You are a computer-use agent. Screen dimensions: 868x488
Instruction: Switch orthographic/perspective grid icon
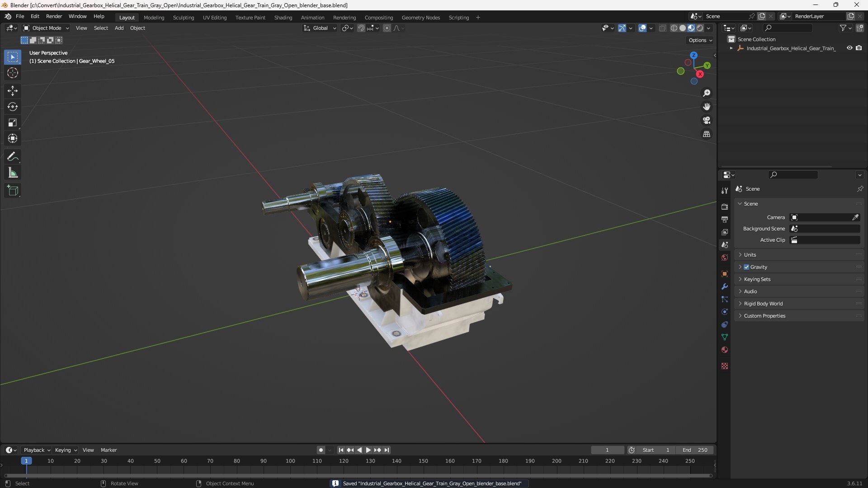point(707,134)
